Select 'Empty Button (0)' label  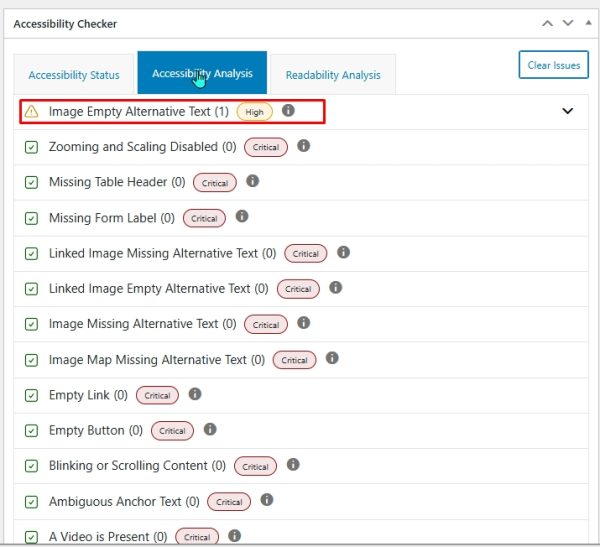tap(96, 430)
